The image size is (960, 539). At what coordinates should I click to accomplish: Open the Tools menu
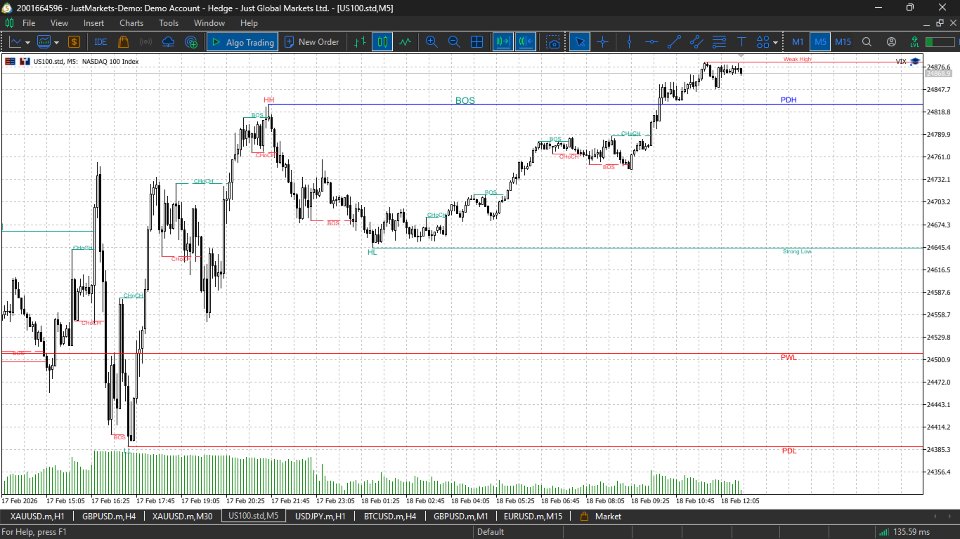168,23
